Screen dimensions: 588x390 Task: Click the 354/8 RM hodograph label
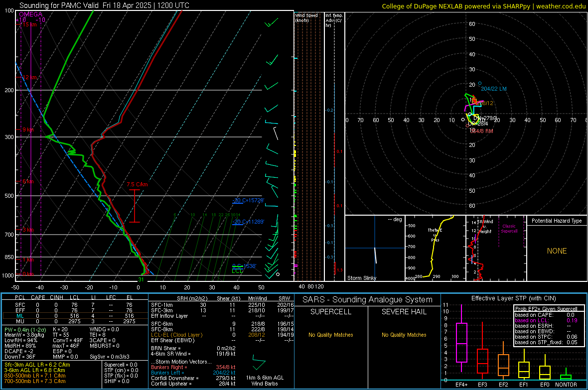(x=482, y=131)
